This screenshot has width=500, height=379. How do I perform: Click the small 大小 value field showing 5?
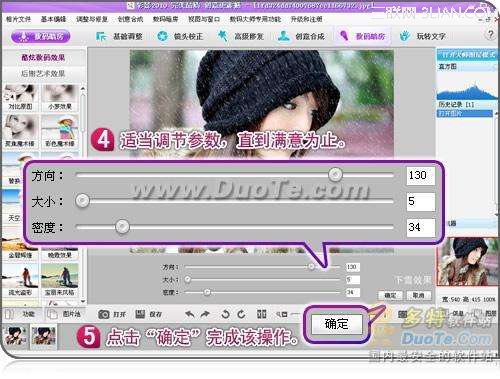point(353,280)
